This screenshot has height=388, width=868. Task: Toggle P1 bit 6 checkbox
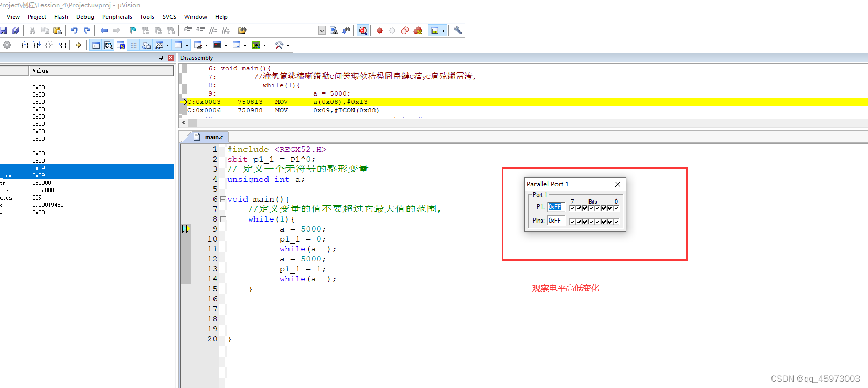click(x=578, y=208)
